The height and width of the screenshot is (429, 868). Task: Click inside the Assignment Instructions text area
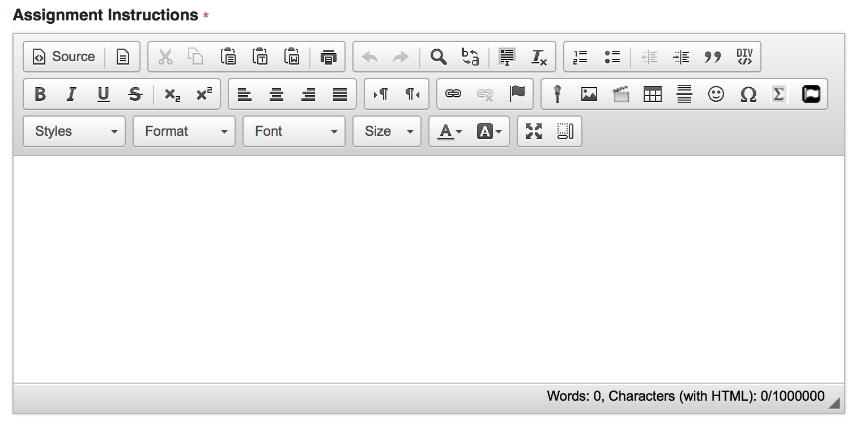(428, 269)
